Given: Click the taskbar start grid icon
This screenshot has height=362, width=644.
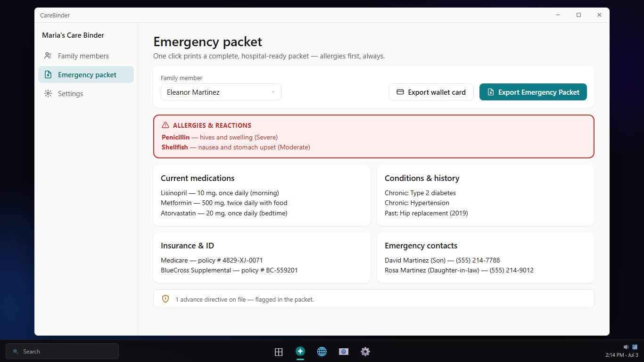Looking at the screenshot, I should click(x=279, y=352).
